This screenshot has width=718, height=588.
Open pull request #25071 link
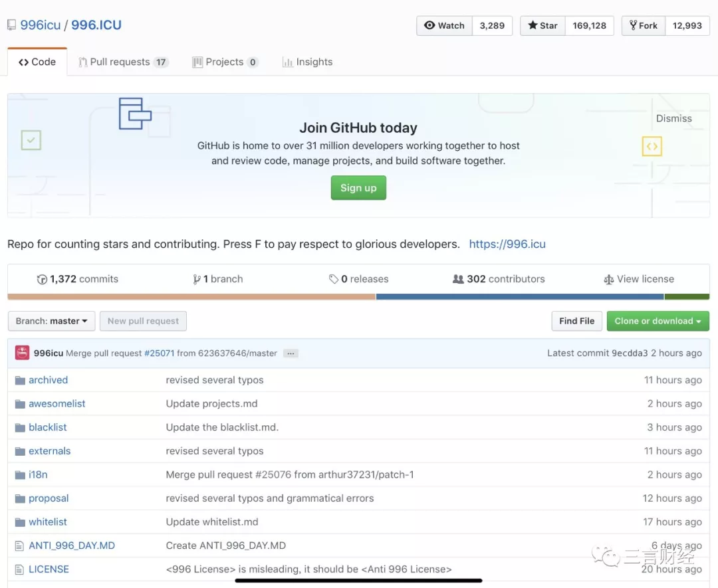[160, 353]
